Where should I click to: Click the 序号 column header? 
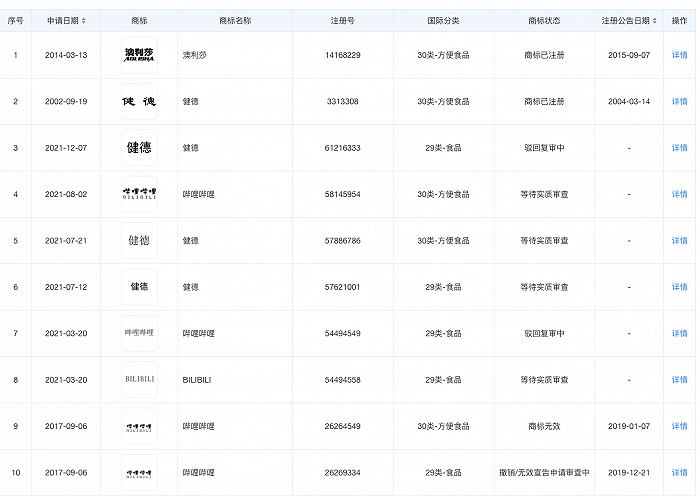tap(16, 21)
